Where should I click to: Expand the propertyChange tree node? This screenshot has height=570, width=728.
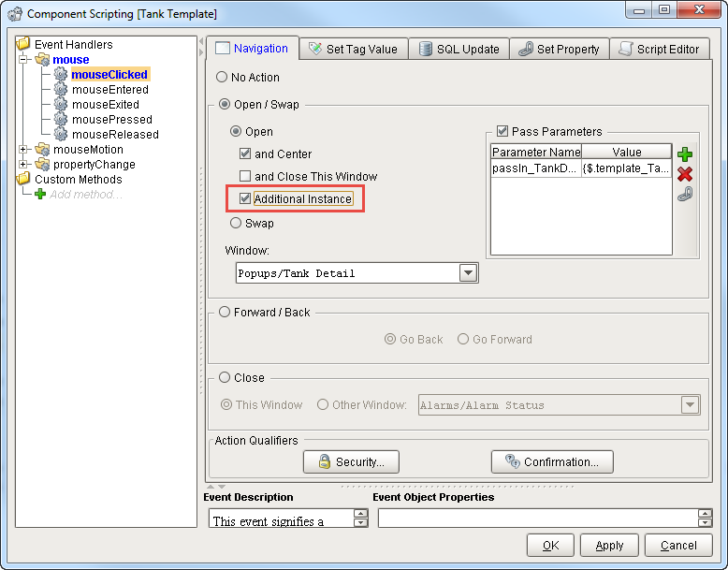[23, 164]
